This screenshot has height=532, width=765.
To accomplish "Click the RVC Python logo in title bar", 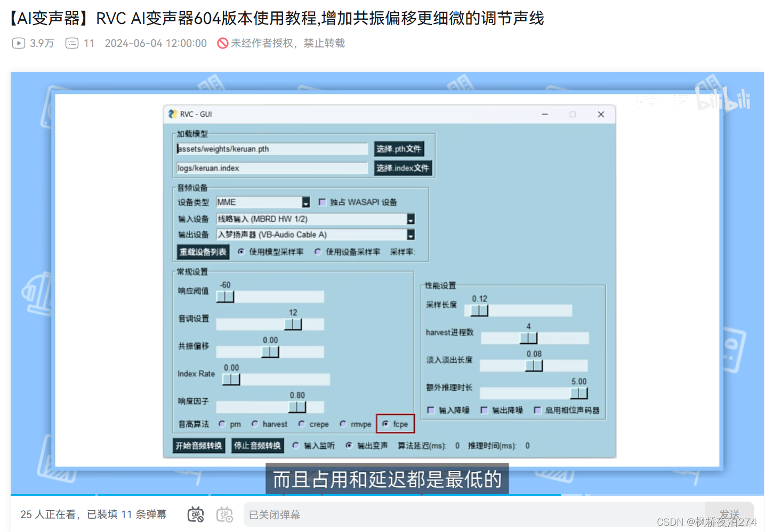I will pyautogui.click(x=172, y=114).
